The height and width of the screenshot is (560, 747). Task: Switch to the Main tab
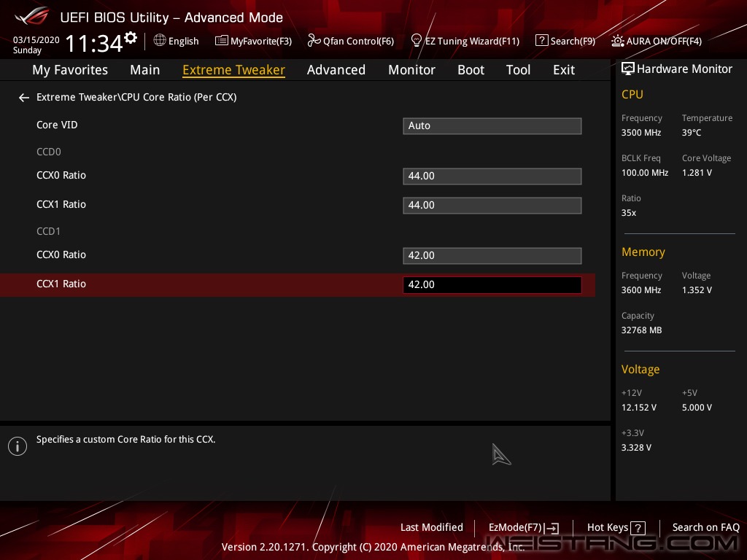(x=145, y=70)
